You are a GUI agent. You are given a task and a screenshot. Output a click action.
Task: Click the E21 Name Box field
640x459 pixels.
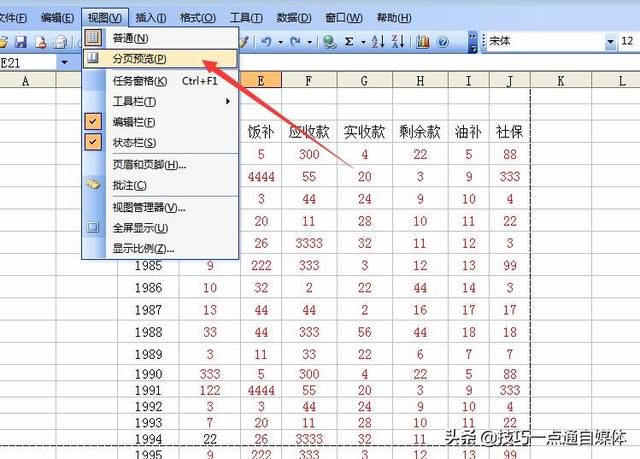(28, 63)
